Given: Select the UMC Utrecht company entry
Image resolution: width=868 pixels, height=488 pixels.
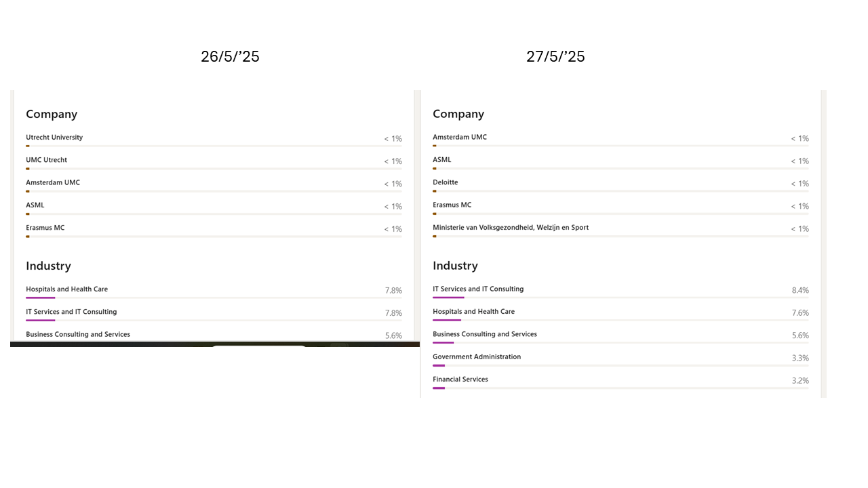Looking at the screenshot, I should (x=46, y=160).
